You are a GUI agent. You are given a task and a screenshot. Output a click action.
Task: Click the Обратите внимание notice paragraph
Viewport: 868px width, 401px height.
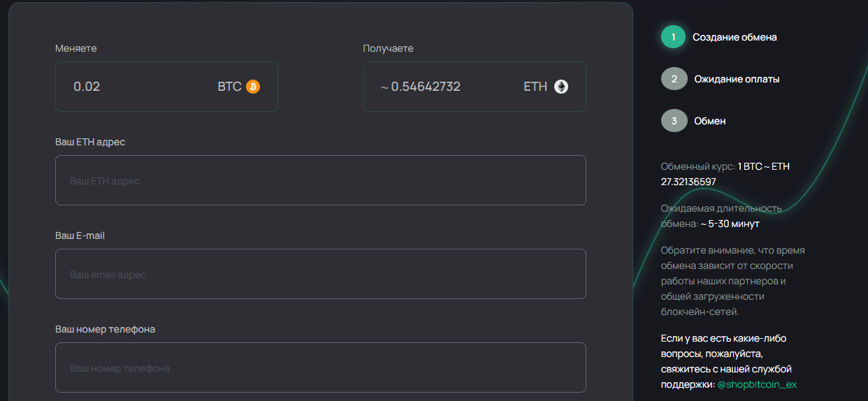click(732, 281)
